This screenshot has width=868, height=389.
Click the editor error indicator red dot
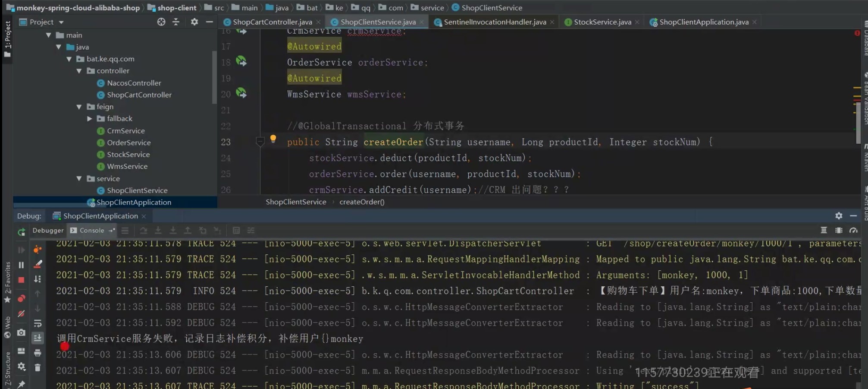click(x=857, y=33)
